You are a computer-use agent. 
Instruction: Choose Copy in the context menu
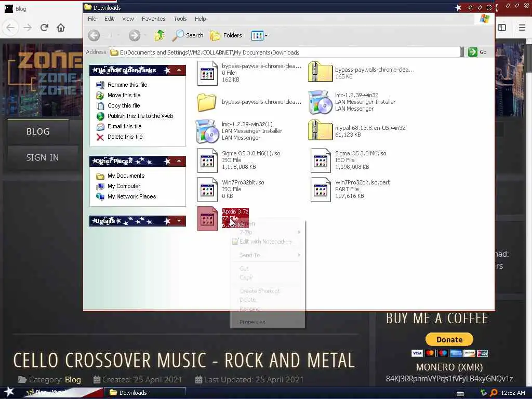tap(267, 277)
